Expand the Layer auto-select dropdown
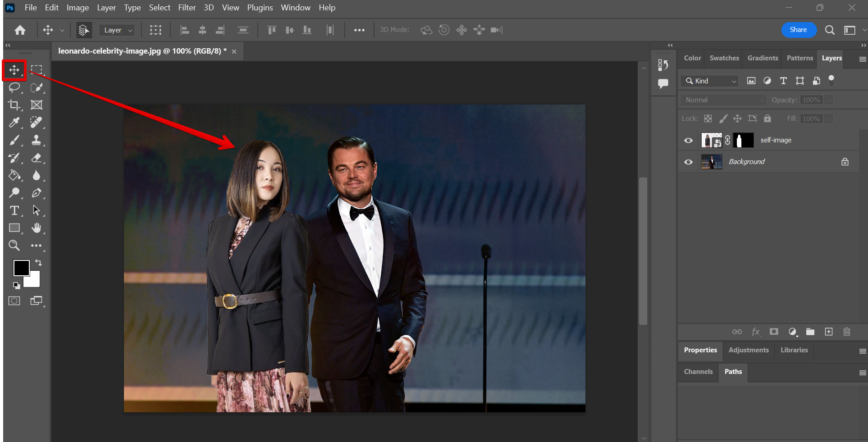The image size is (868, 442). [x=117, y=30]
